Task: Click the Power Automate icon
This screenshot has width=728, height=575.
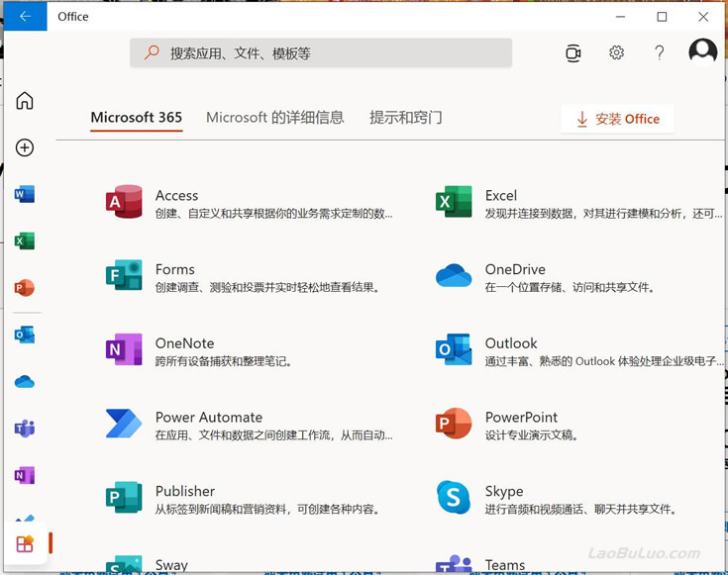Action: pos(124,424)
